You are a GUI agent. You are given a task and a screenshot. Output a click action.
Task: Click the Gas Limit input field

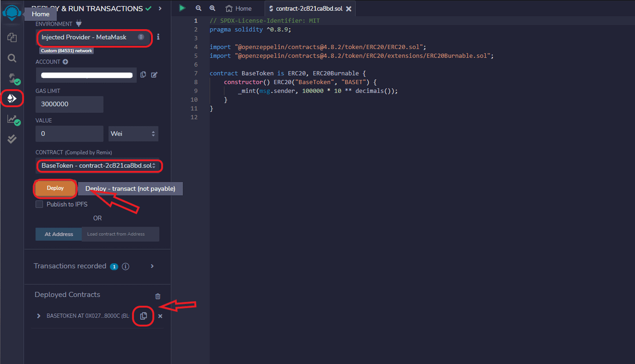(x=69, y=104)
